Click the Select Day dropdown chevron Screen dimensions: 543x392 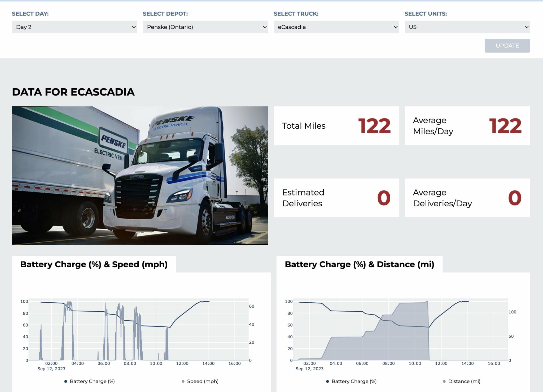(134, 27)
